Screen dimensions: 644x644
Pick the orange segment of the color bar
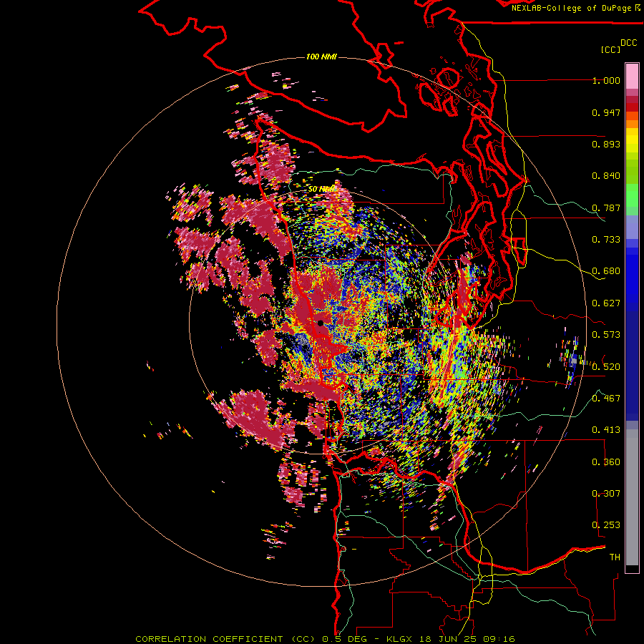pos(632,124)
